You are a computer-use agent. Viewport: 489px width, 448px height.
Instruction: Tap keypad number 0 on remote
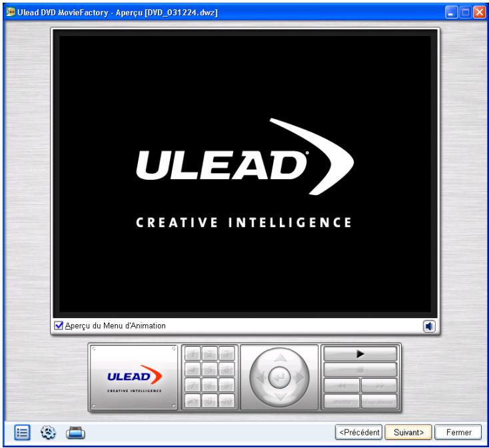pos(210,401)
